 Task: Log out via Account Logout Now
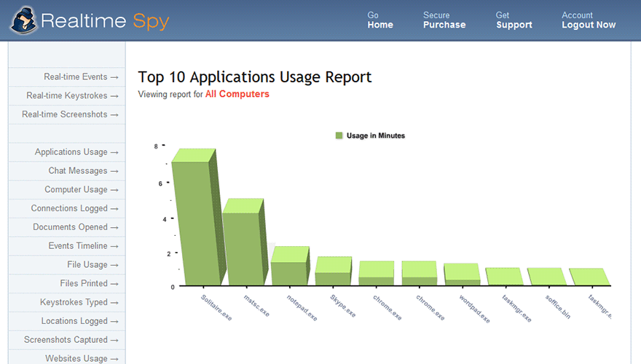point(589,20)
